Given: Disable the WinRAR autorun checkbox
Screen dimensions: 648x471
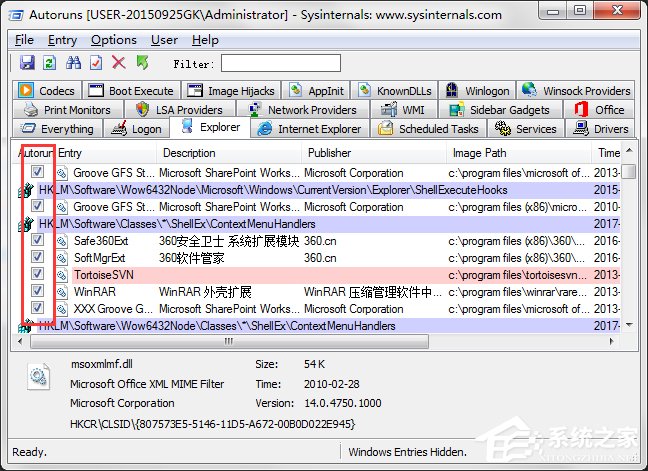Looking at the screenshot, I should [37, 291].
